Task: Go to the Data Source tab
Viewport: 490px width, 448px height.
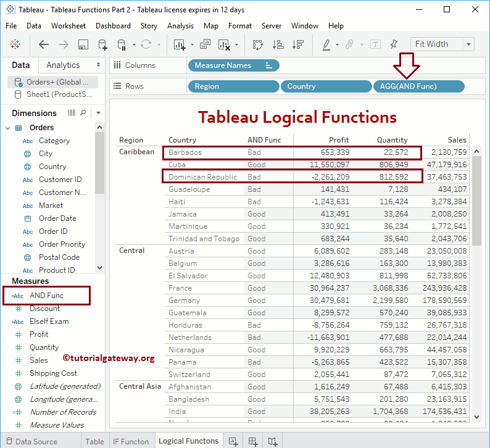Action: [32, 441]
